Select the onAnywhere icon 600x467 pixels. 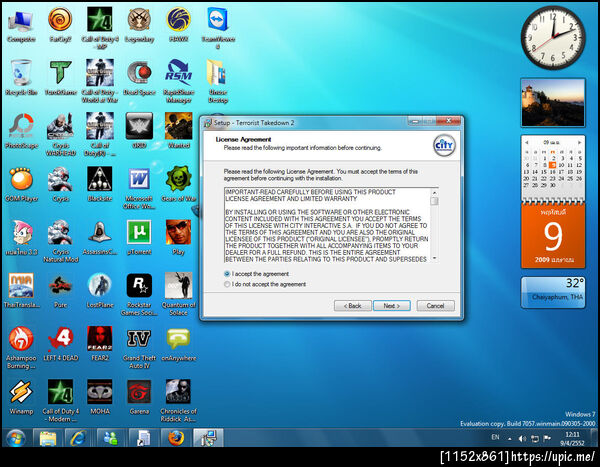point(178,344)
